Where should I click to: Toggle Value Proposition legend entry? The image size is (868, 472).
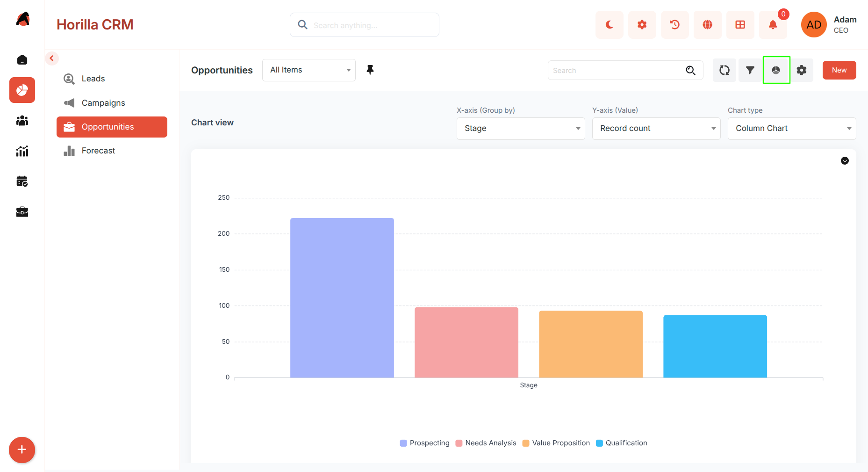click(x=556, y=443)
